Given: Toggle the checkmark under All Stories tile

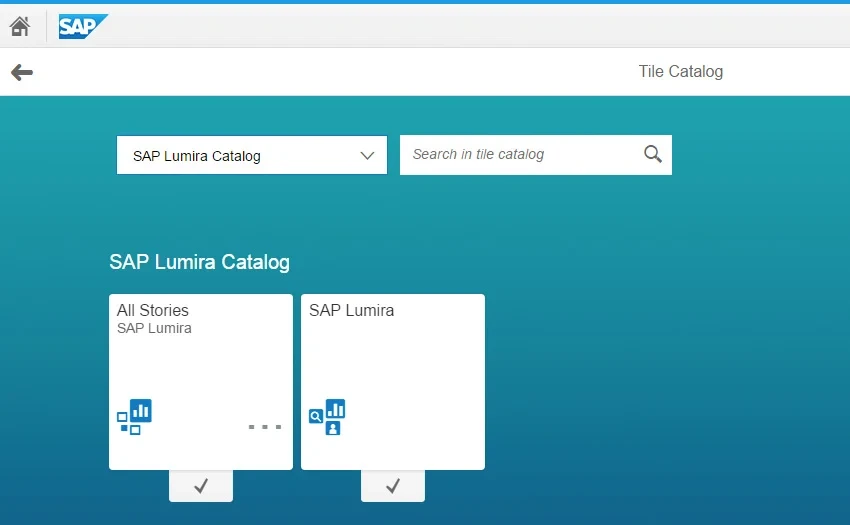Looking at the screenshot, I should (x=201, y=485).
